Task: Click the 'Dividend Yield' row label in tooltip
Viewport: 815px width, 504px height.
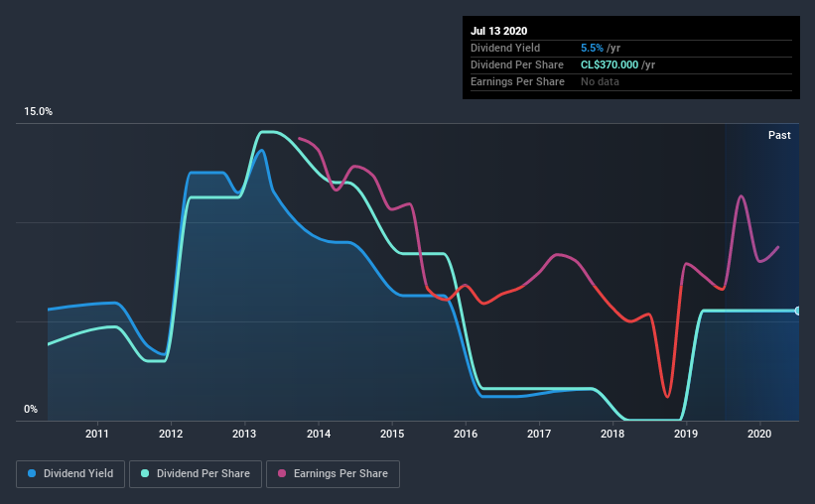Action: pyautogui.click(x=505, y=48)
